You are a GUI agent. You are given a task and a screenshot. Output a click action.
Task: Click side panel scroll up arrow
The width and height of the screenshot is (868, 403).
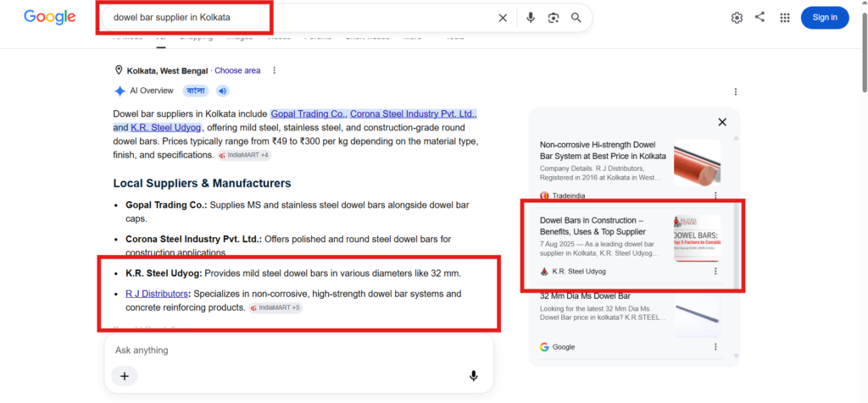737,138
